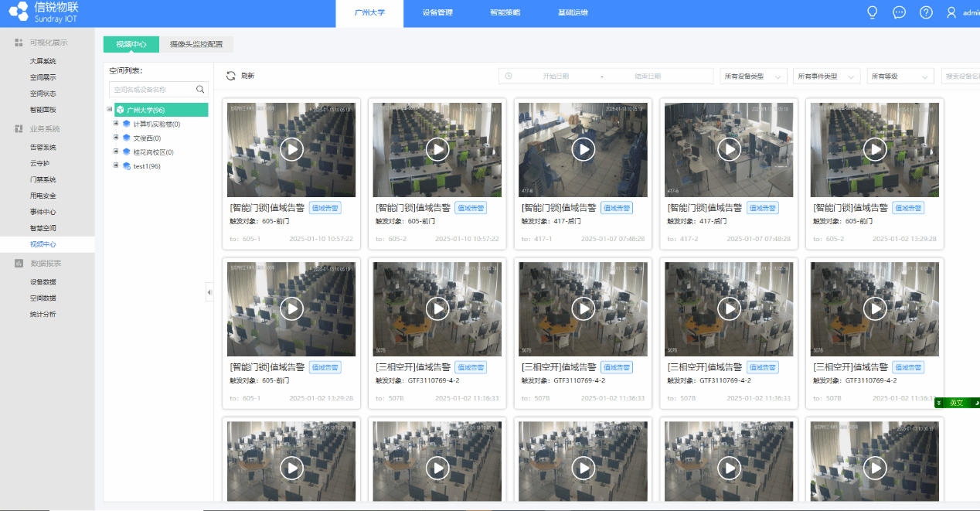The height and width of the screenshot is (511, 980).
Task: Open 告警系统 in the sidebar
Action: tap(43, 147)
